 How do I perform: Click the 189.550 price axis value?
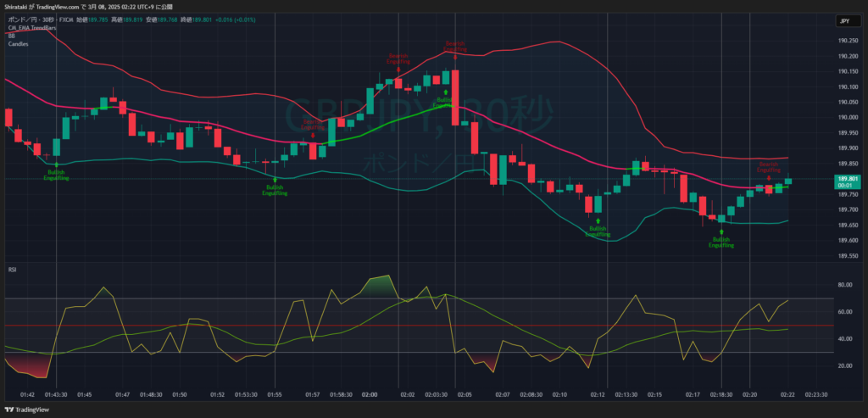coord(848,256)
